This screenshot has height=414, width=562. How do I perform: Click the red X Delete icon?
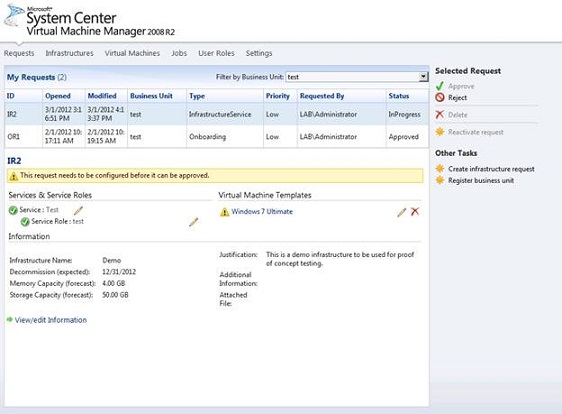[x=440, y=114]
